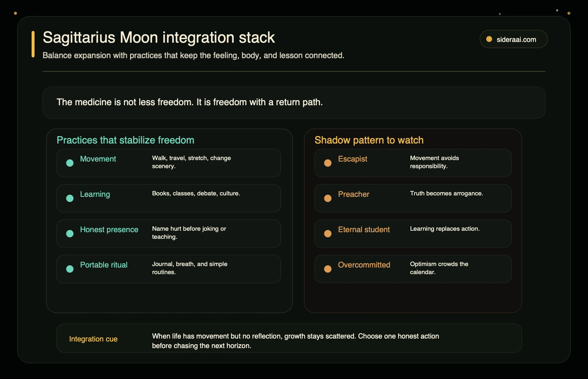This screenshot has width=588, height=379.
Task: Click 'Movement avoids responsibility.' text
Action: click(x=434, y=162)
